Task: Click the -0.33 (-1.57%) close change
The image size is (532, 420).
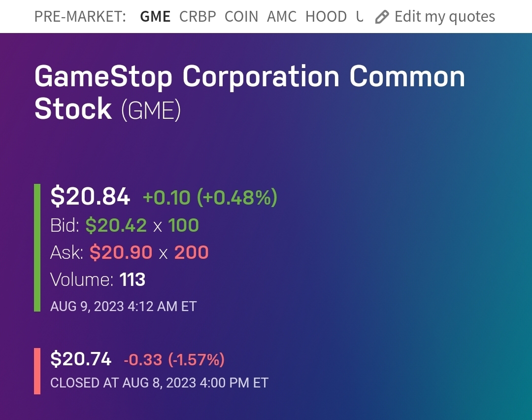Action: tap(174, 360)
